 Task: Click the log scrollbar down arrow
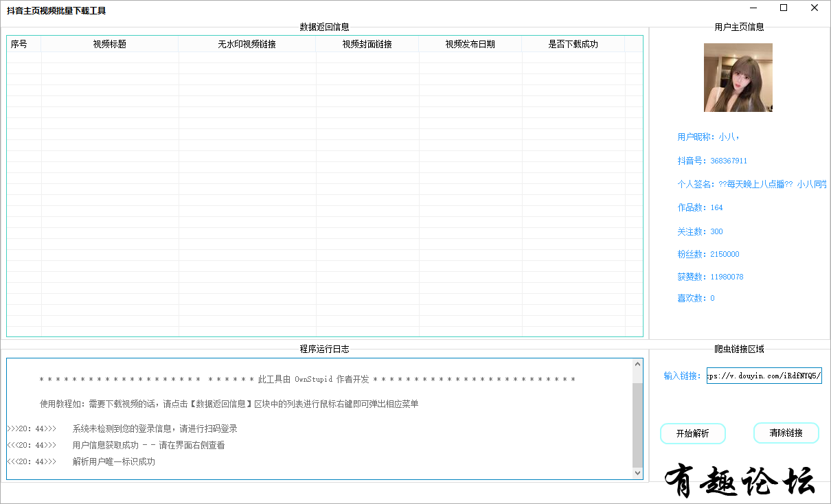click(637, 473)
